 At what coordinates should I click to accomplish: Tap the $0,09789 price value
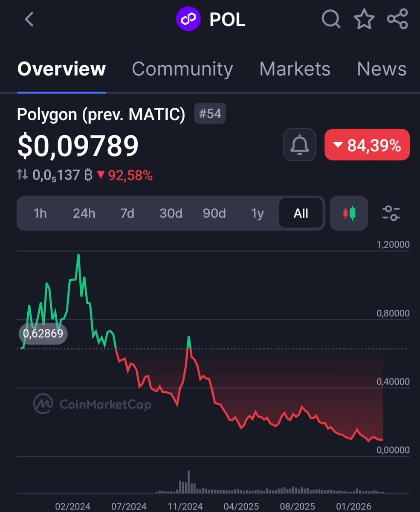pos(78,145)
